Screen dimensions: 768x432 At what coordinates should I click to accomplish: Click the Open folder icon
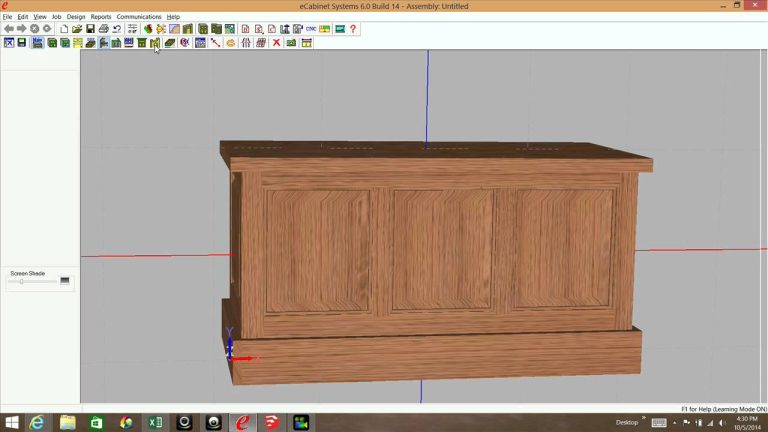click(x=77, y=29)
